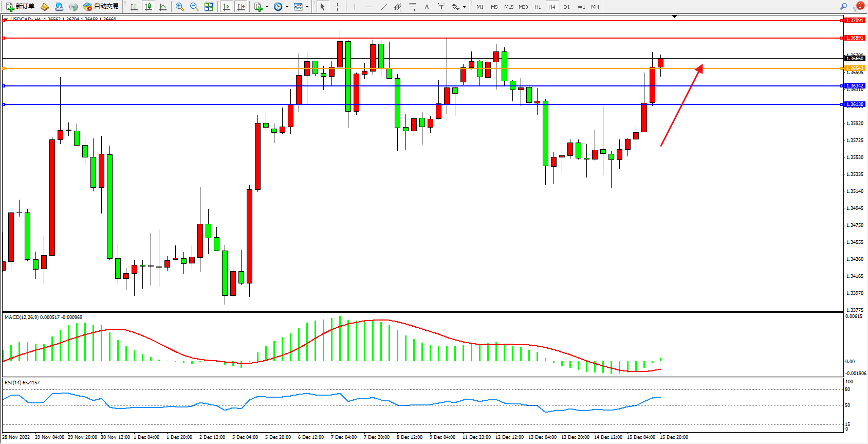
Task: Select the Fibonacci retracement tool
Action: (412, 7)
